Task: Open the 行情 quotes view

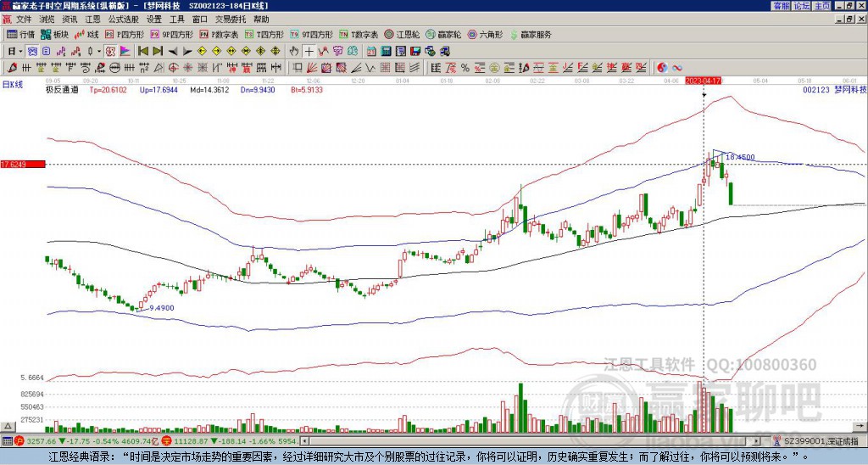Action: point(20,34)
